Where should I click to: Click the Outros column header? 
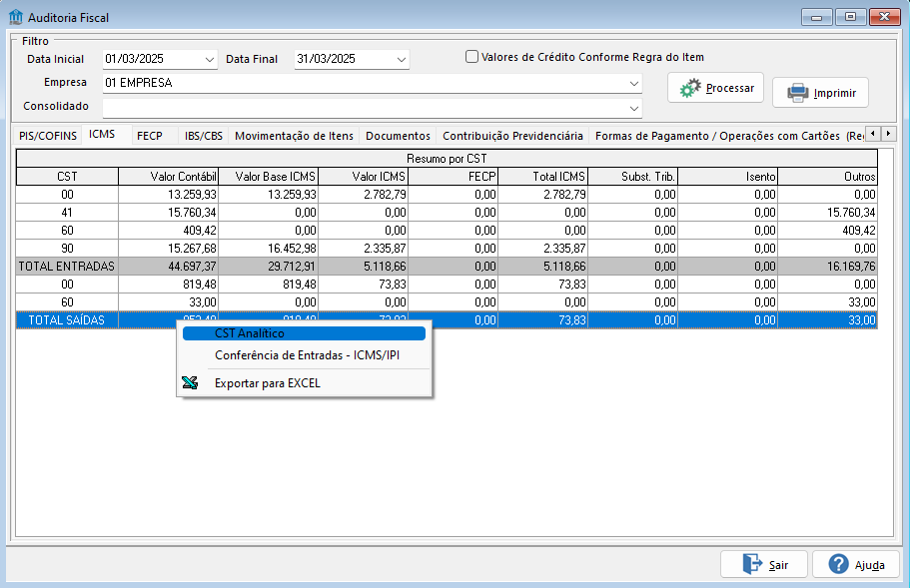[x=827, y=177]
